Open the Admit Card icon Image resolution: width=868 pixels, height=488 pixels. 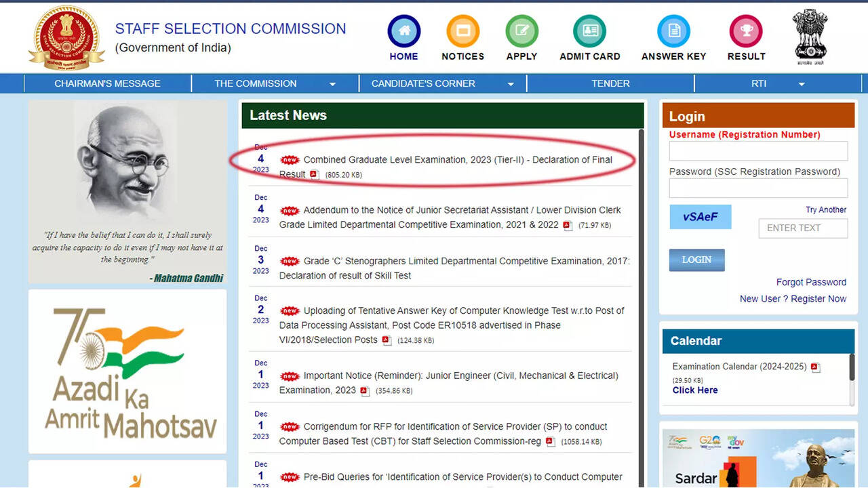[x=589, y=31]
